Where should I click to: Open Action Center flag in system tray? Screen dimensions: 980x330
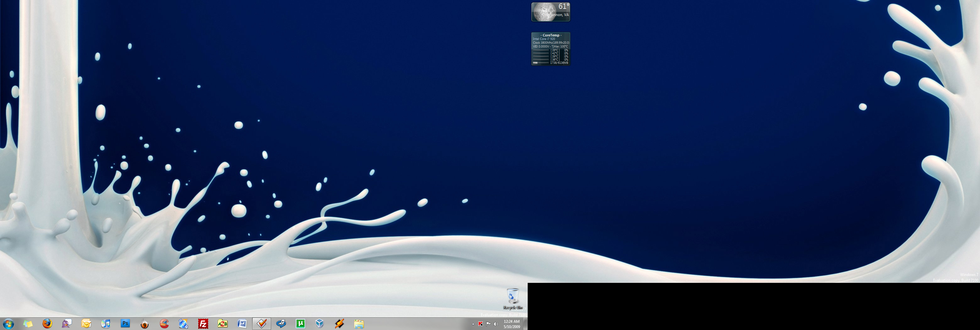coord(488,324)
